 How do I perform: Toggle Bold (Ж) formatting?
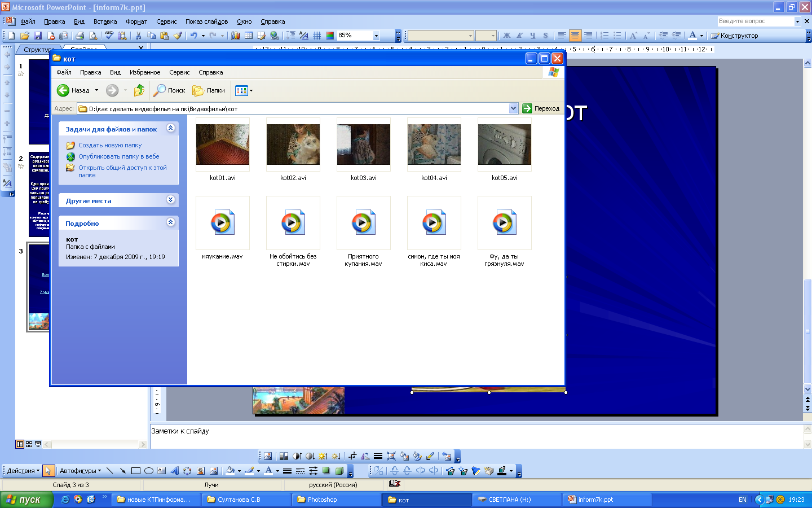coord(507,36)
